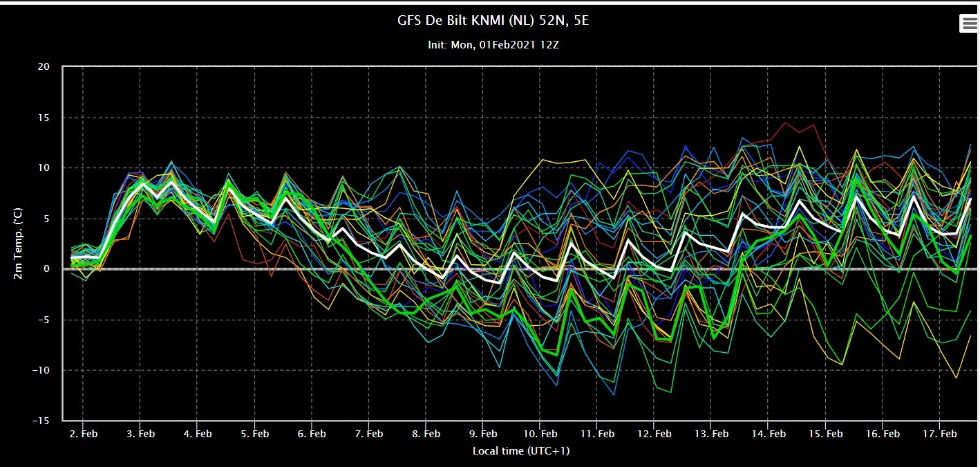This screenshot has width=980, height=467.
Task: Click the 11. Feb x-axis label
Action: (x=597, y=434)
